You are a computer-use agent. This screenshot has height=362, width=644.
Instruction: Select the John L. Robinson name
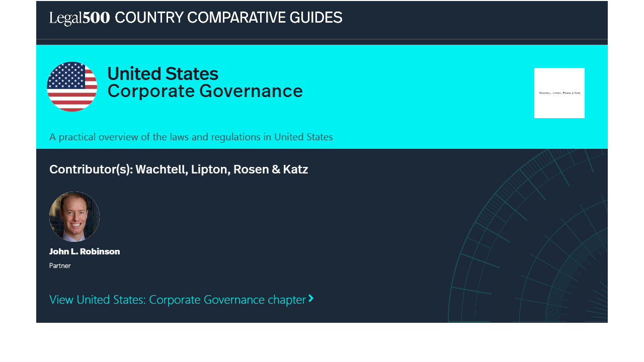pos(85,251)
